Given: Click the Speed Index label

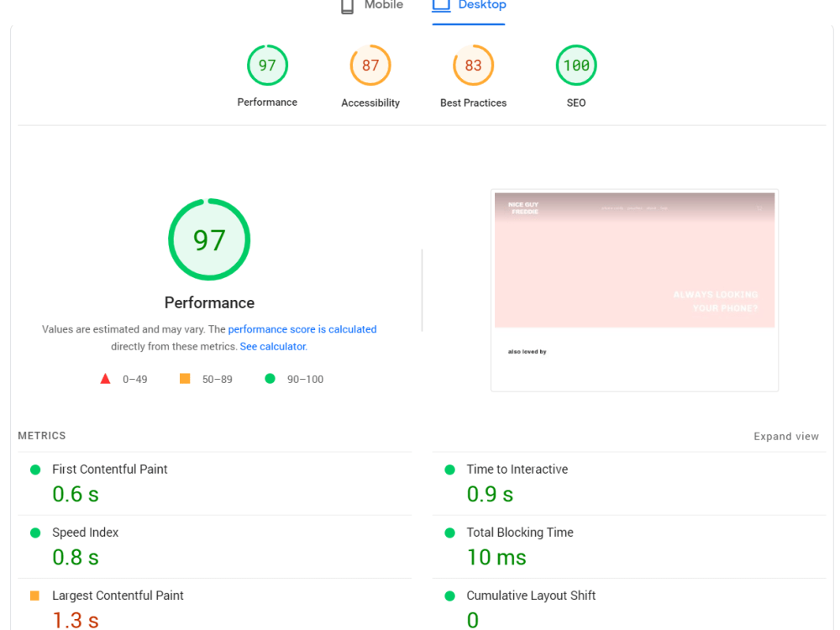Looking at the screenshot, I should [x=85, y=533].
